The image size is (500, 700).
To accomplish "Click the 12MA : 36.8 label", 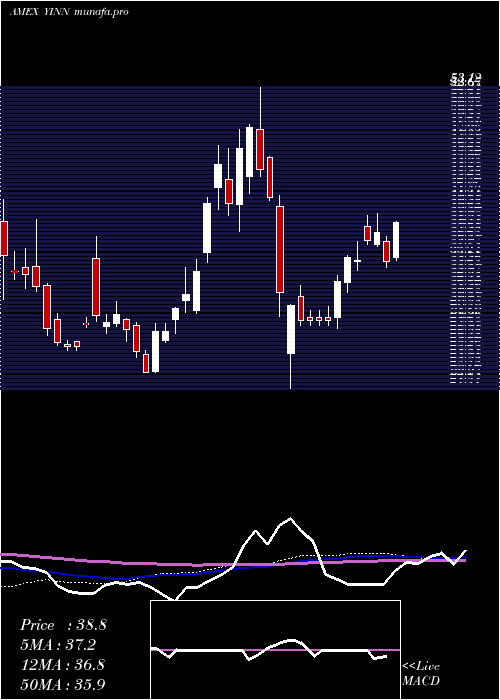I will point(63,665).
